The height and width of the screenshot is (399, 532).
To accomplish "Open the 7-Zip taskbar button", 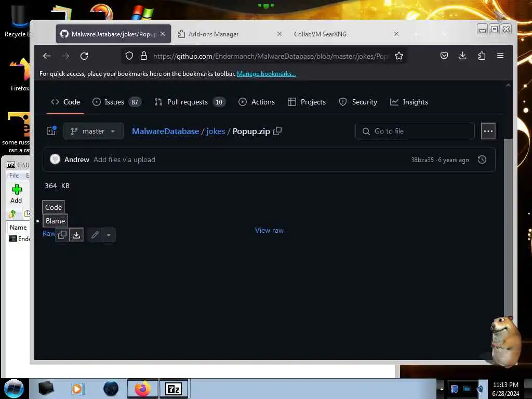I will pos(174,389).
